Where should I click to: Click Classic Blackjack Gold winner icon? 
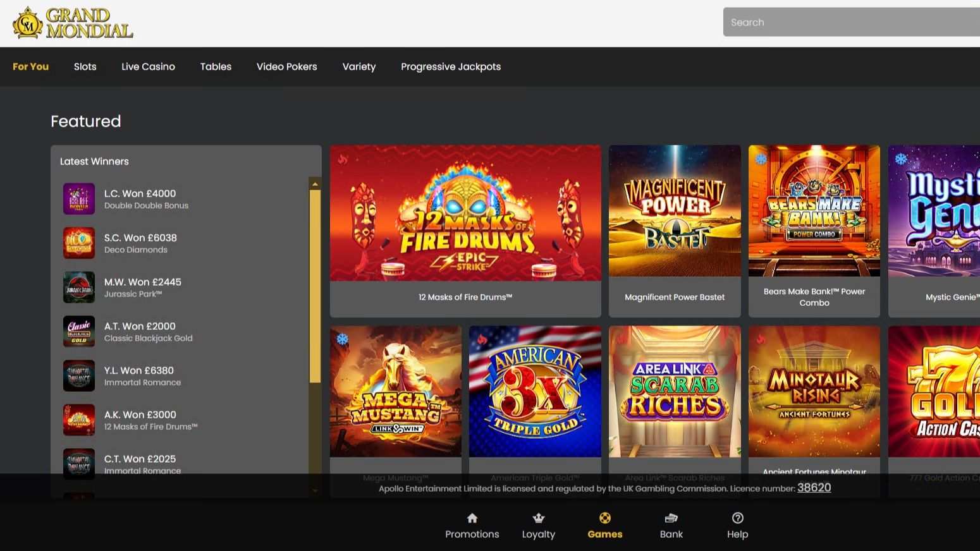[x=79, y=332]
